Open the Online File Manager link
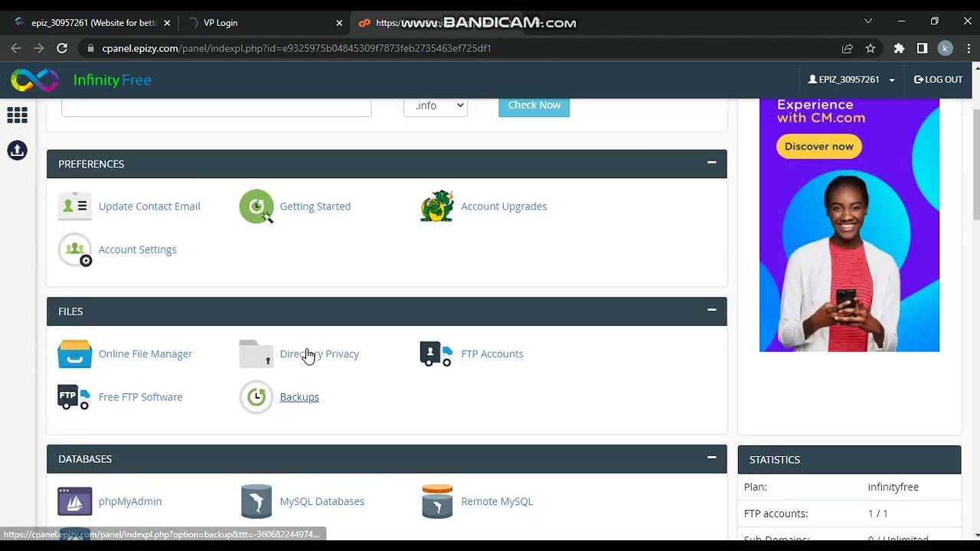This screenshot has width=980, height=551. pos(145,354)
